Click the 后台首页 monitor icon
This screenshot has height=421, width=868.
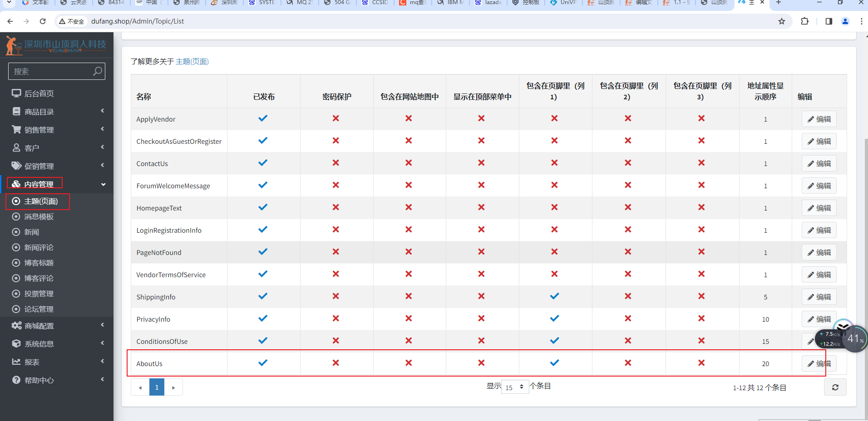pos(16,93)
